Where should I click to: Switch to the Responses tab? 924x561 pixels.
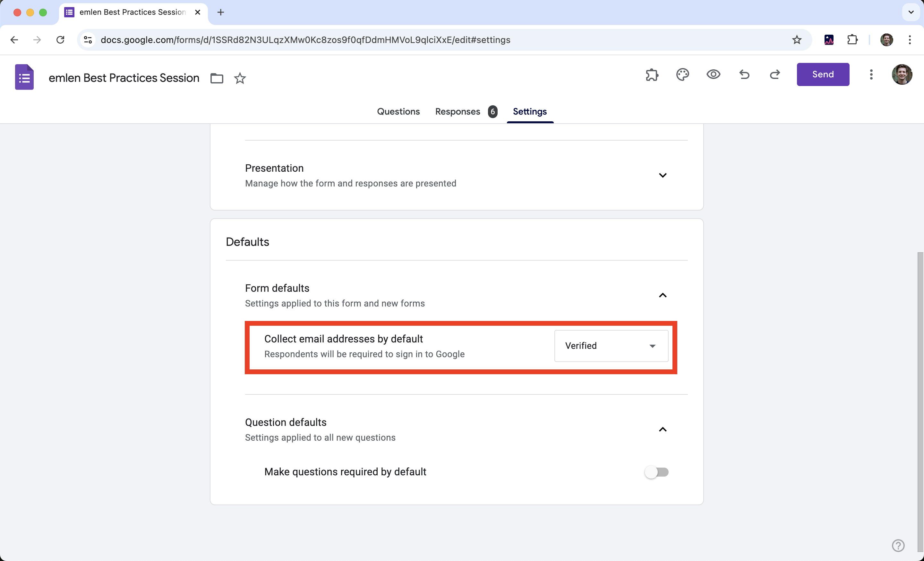click(458, 111)
